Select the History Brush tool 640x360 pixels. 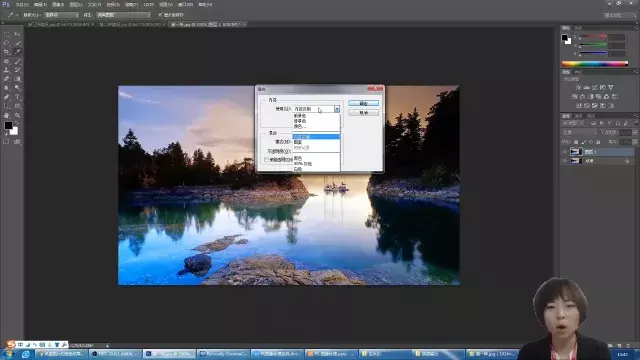pyautogui.click(x=17, y=70)
